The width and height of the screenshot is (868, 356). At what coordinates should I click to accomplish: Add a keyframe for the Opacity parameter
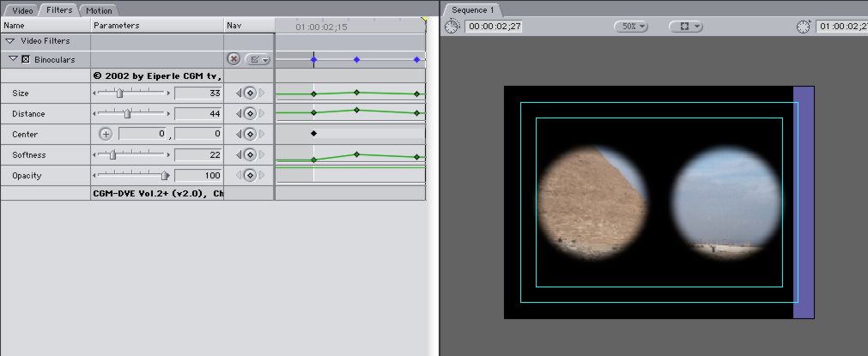(x=250, y=175)
